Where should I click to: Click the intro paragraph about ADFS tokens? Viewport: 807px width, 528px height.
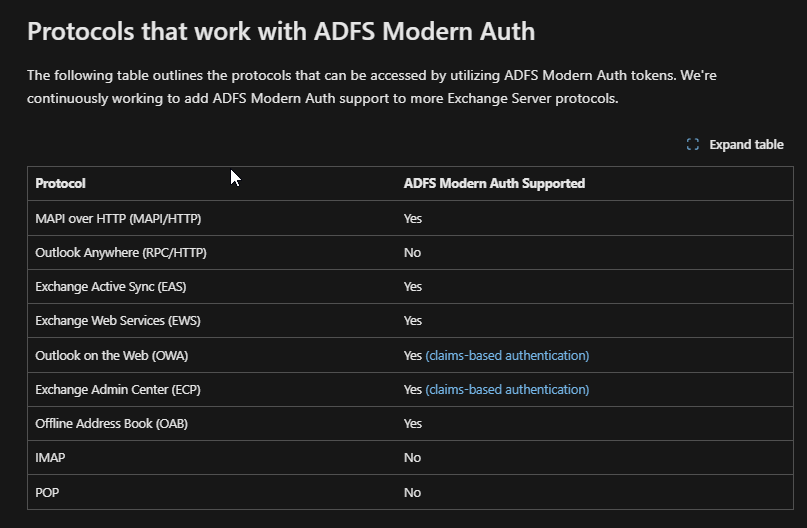pyautogui.click(x=372, y=86)
